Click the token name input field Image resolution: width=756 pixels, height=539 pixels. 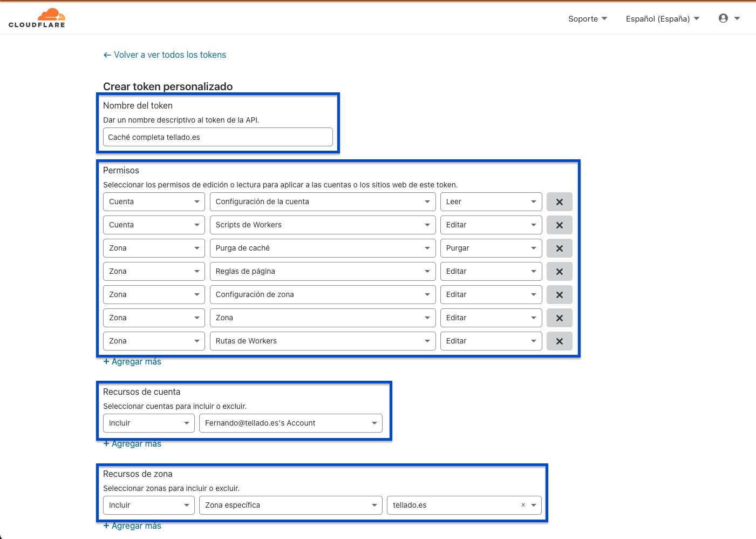pyautogui.click(x=217, y=137)
